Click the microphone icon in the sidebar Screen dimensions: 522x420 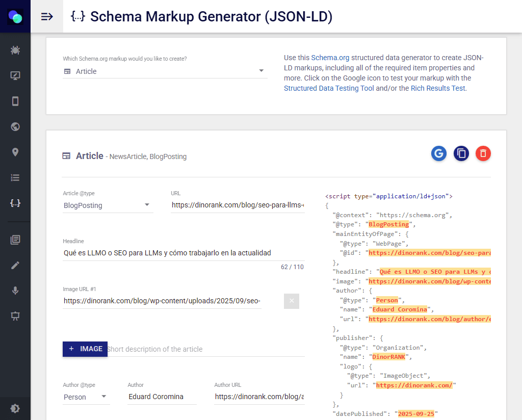click(15, 291)
